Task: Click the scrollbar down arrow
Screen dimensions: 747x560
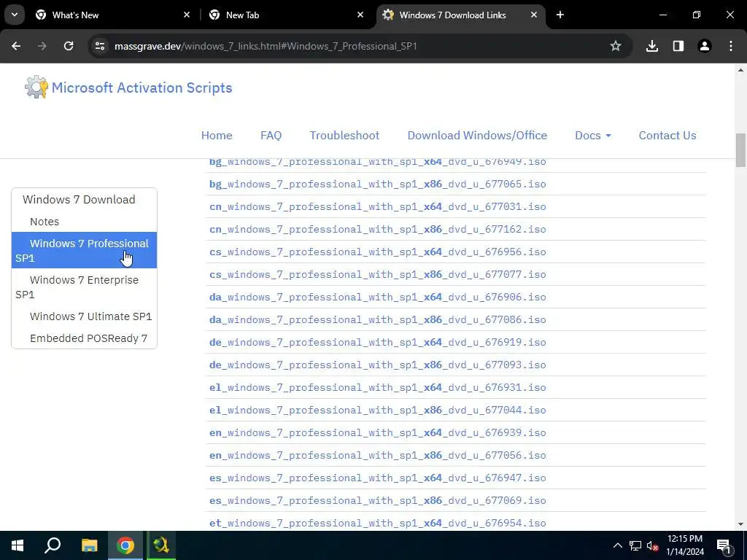Action: click(x=741, y=524)
